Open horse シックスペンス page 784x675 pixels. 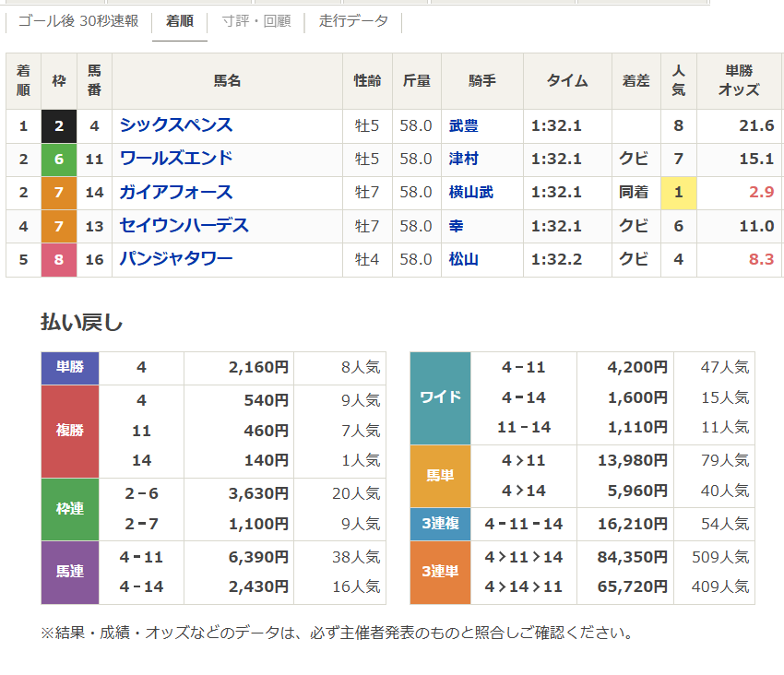176,125
